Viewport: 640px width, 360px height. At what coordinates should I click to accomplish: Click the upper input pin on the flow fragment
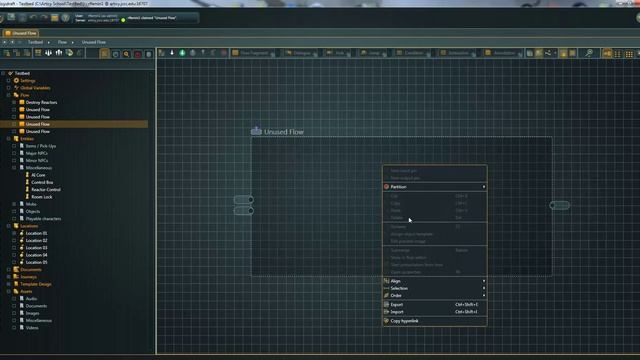coord(244,200)
